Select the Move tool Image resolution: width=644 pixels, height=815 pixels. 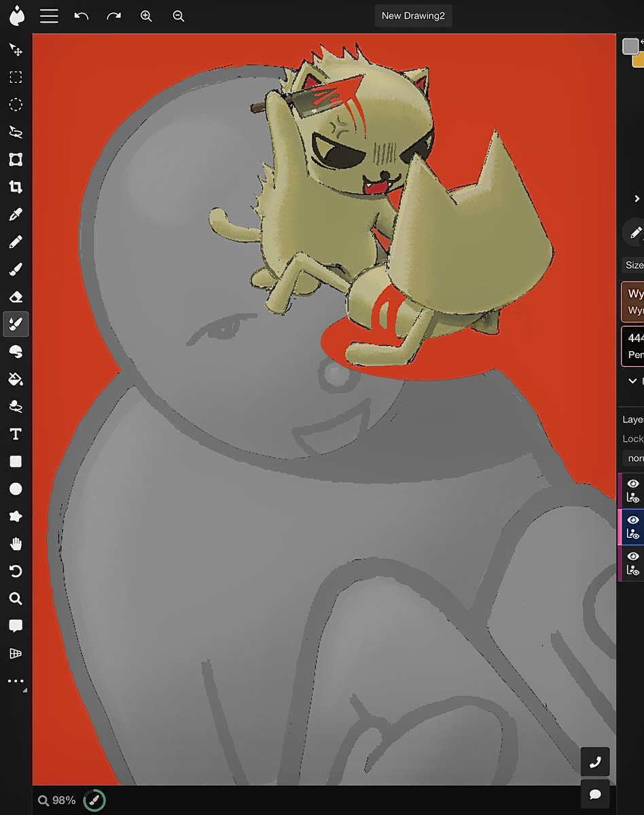[x=16, y=50]
